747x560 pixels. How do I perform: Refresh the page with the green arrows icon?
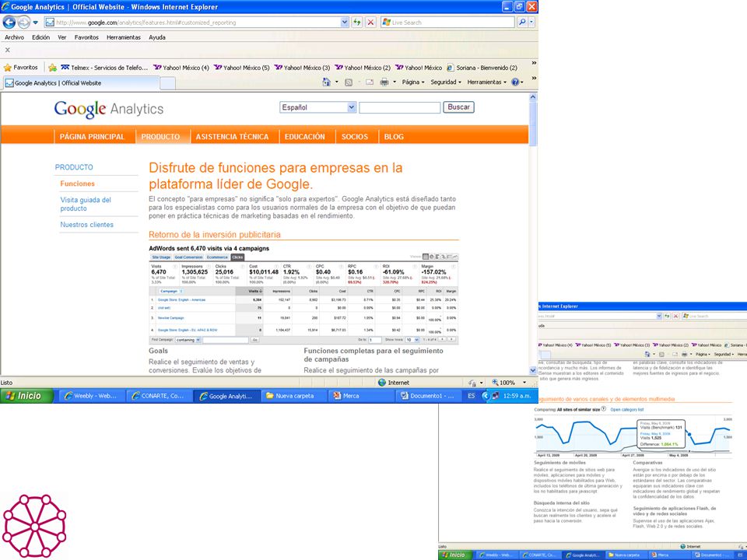[356, 22]
